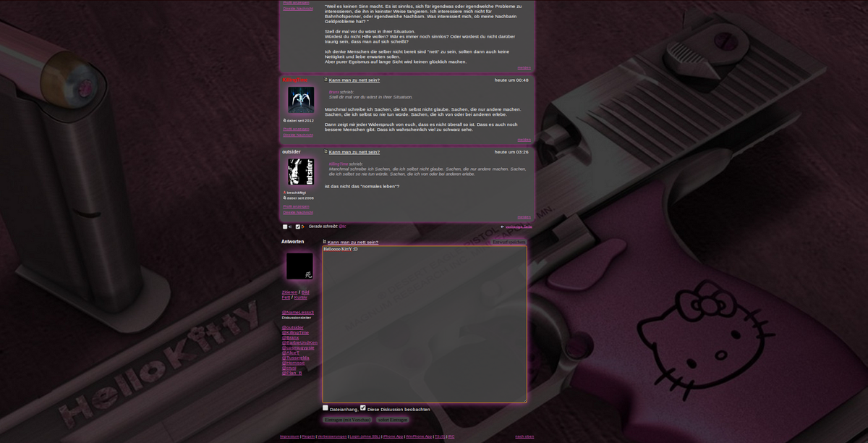Submit reply with 'sofort Eintragen'
This screenshot has height=443, width=868.
(393, 420)
